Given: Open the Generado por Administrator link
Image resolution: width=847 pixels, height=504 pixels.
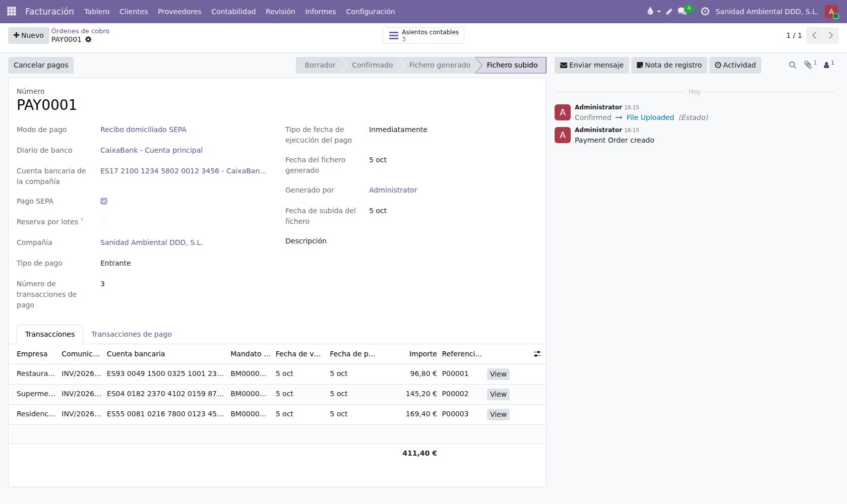Looking at the screenshot, I should 393,190.
